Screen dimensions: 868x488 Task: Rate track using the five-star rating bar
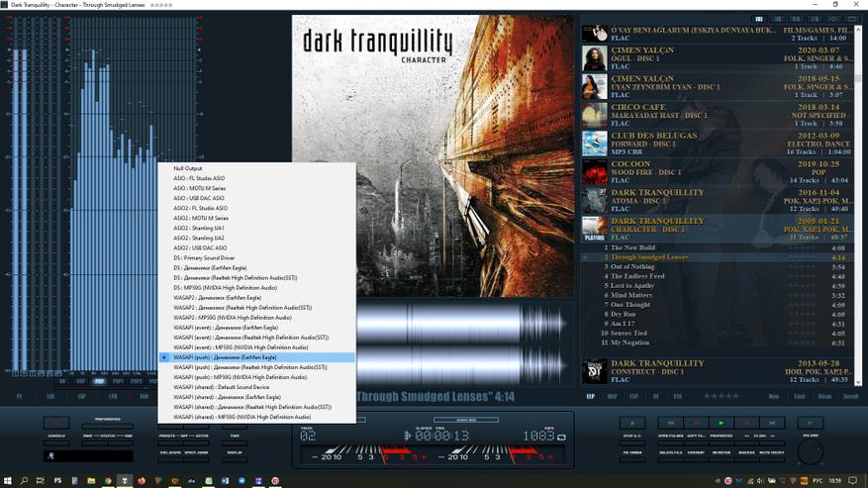point(722,396)
